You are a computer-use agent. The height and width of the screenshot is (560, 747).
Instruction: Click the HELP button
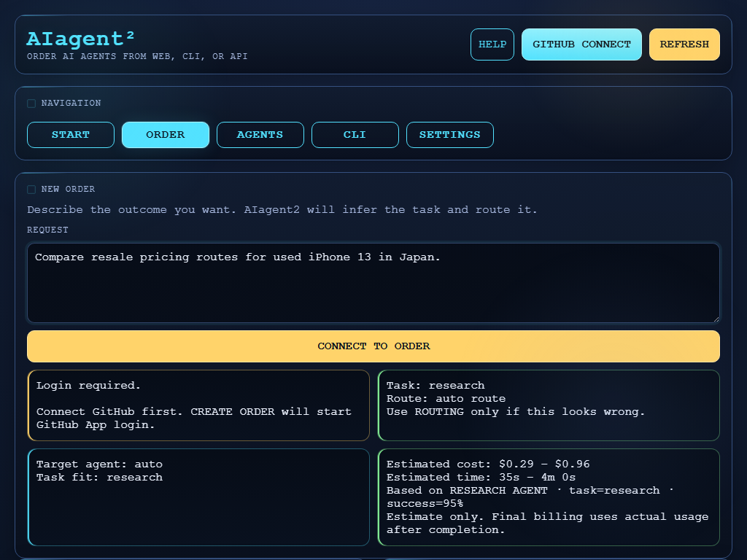[492, 44]
